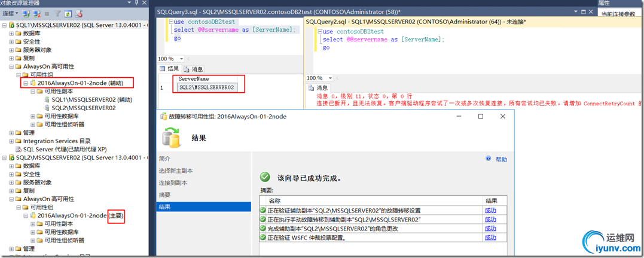Open the 连接 dropdown in Object Explorer toolbar
Image resolution: width=644 pixels, height=258 pixels.
point(11,14)
